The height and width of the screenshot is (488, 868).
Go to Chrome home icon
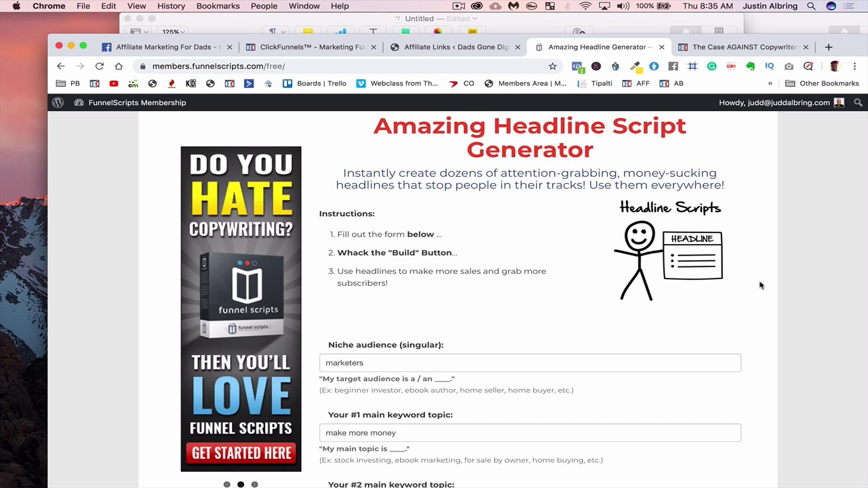pos(119,66)
